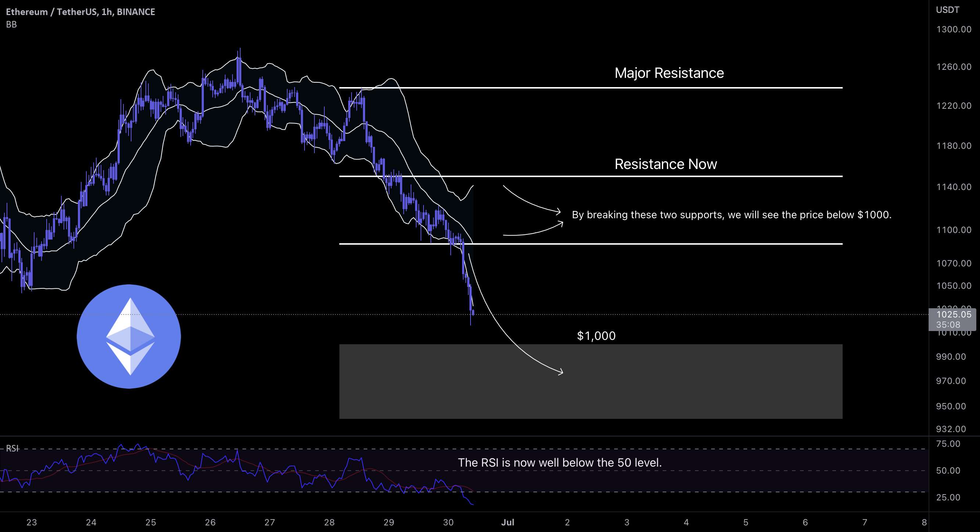Click the date 25 on time axis
Screen dimensions: 980x532
coord(151,522)
